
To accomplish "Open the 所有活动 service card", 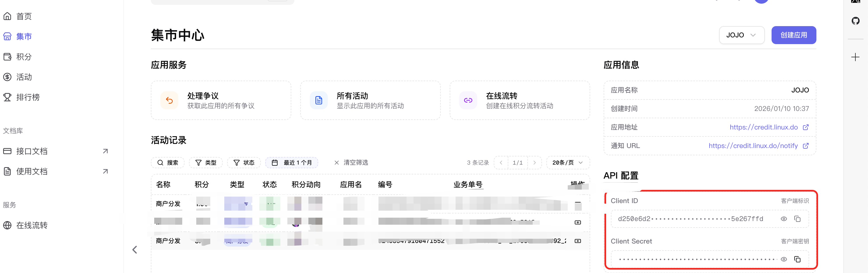I will [x=370, y=100].
